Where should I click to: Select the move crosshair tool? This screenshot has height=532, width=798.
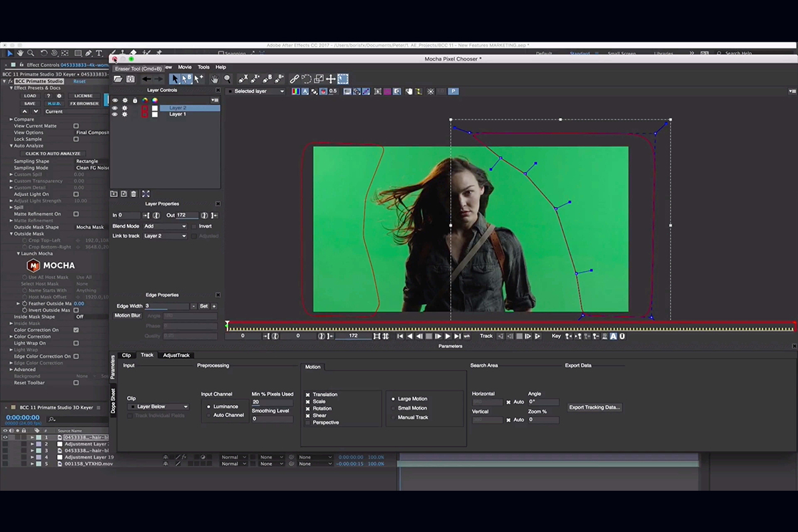point(331,79)
